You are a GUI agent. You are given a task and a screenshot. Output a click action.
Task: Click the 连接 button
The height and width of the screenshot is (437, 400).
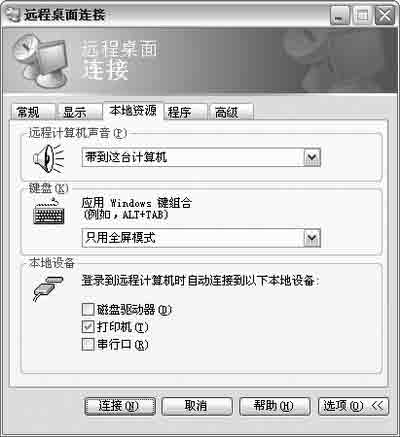tap(120, 406)
